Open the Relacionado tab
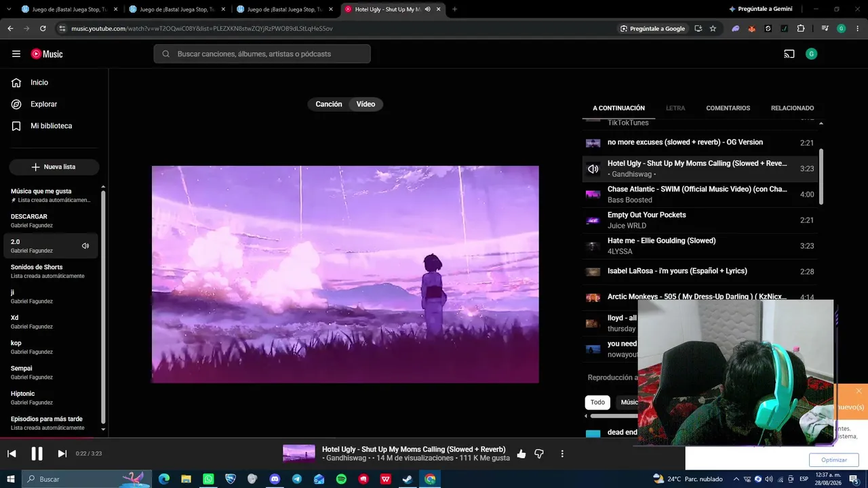868x488 pixels. 792,108
